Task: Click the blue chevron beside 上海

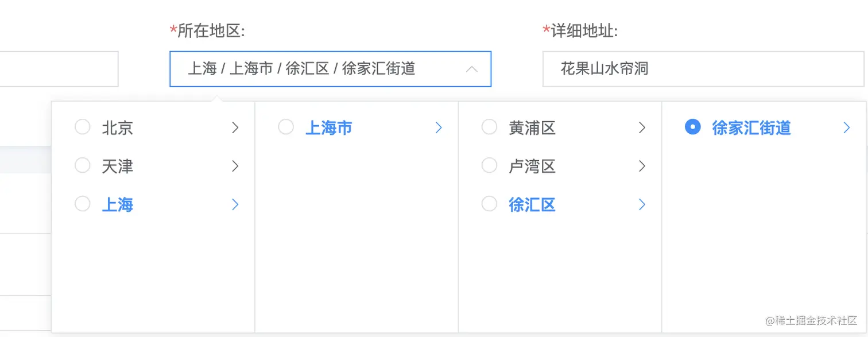Action: pyautogui.click(x=235, y=204)
